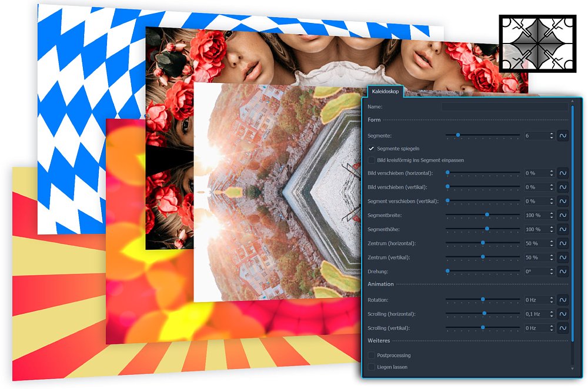Click the Segmente slider handle

click(x=458, y=135)
